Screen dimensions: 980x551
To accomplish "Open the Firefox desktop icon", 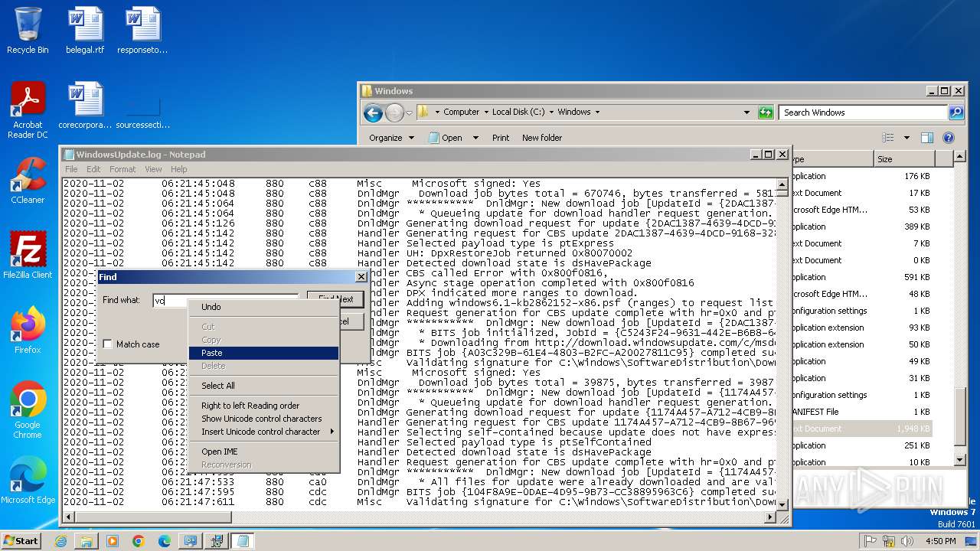I will (28, 330).
